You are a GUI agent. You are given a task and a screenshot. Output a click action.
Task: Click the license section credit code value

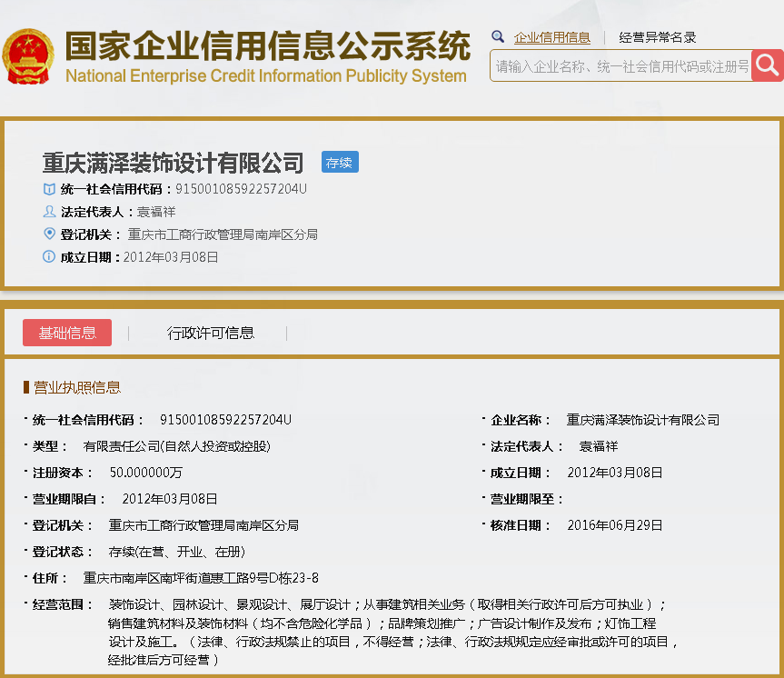point(225,420)
